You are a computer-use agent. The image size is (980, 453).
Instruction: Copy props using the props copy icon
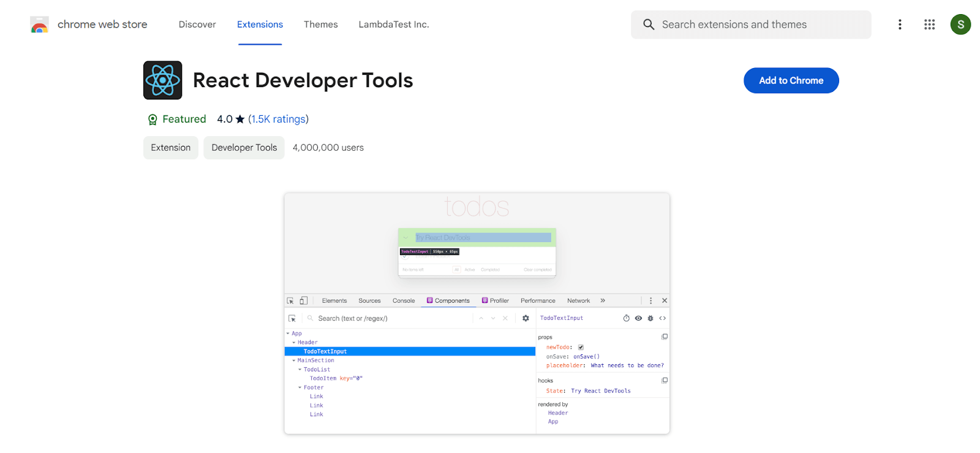tap(665, 337)
